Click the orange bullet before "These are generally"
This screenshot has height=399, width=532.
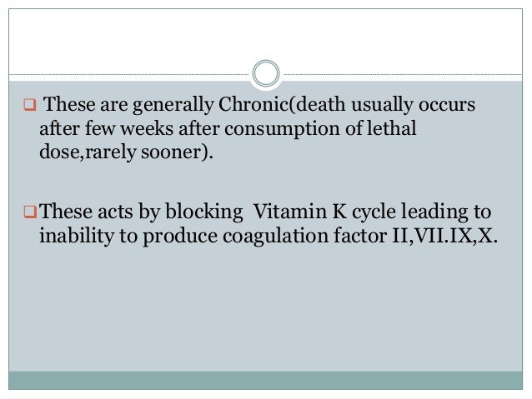(30, 105)
